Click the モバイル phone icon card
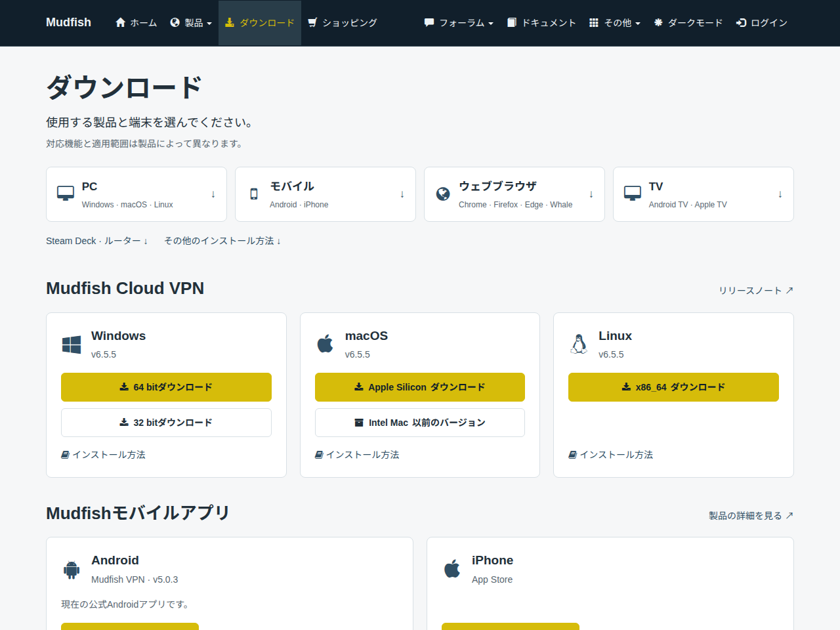Viewport: 840px width, 630px height. coord(254,194)
